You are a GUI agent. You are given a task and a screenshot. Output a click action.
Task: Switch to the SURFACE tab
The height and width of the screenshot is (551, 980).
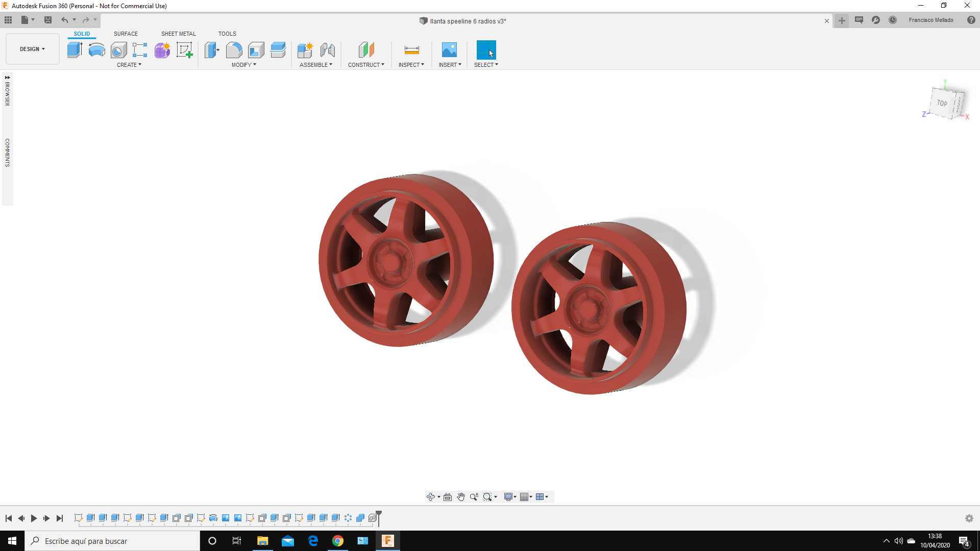(x=126, y=34)
